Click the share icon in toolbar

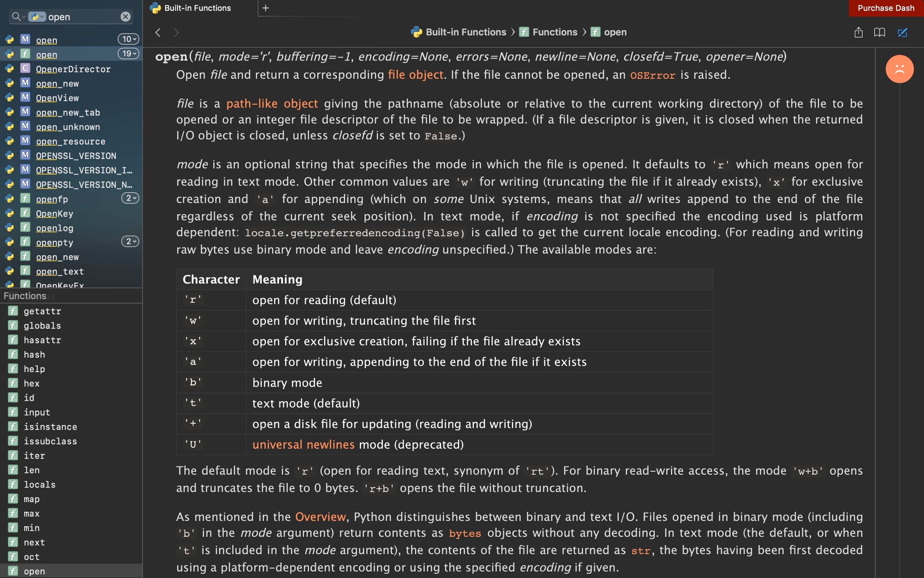858,32
